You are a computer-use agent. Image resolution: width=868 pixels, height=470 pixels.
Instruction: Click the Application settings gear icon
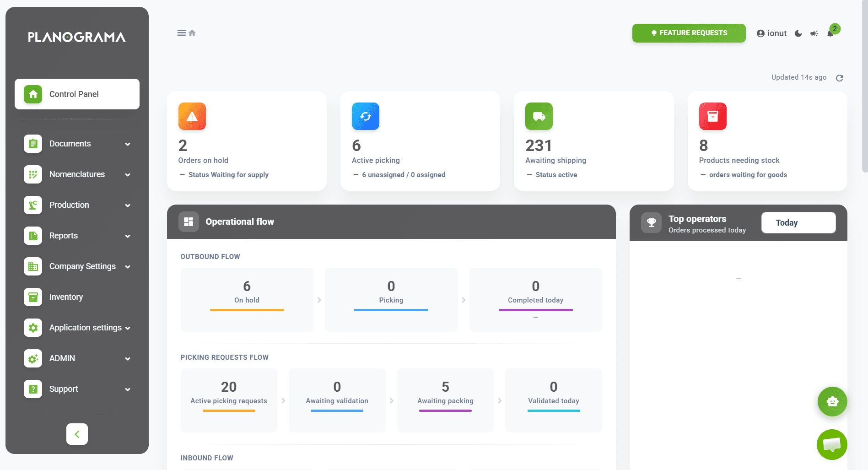(33, 328)
